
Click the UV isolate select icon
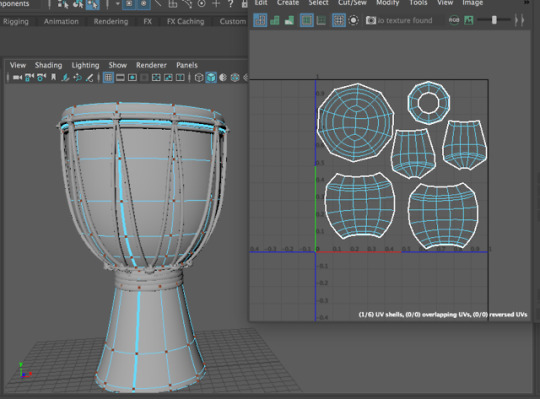pyautogui.click(x=353, y=20)
